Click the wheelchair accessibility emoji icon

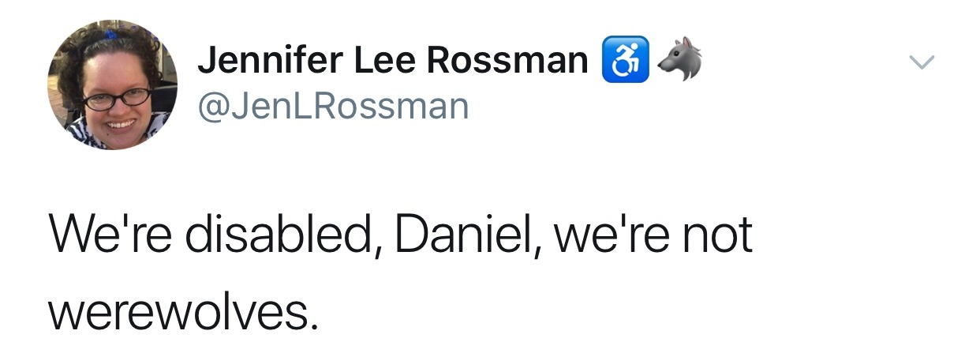pos(625,60)
